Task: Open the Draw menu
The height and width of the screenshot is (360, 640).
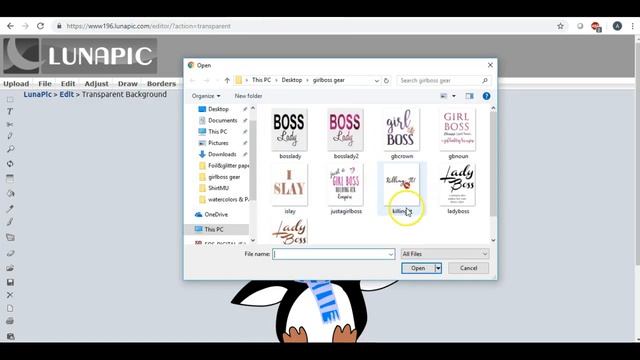Action: point(128,84)
